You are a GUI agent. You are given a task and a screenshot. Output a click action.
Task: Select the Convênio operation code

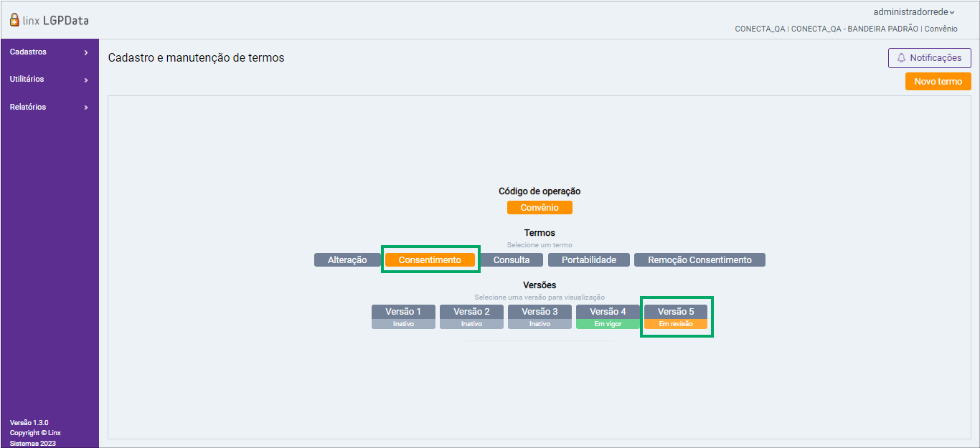(540, 208)
